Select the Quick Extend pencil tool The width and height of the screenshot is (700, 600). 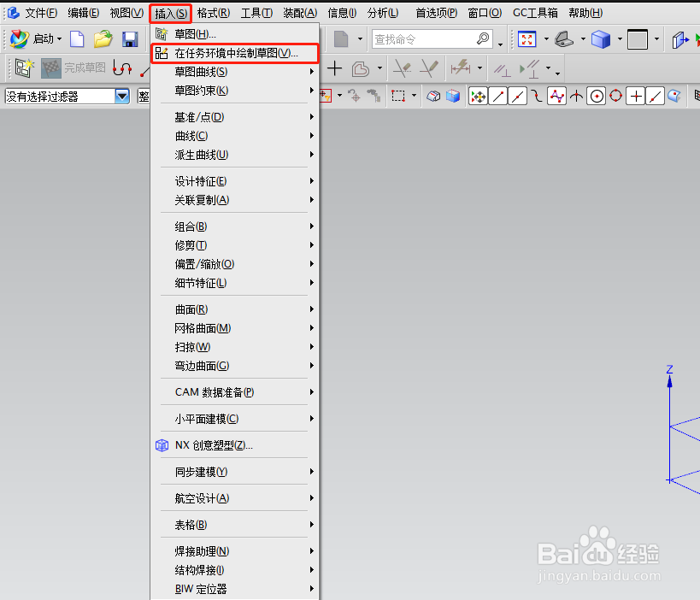pyautogui.click(x=429, y=68)
